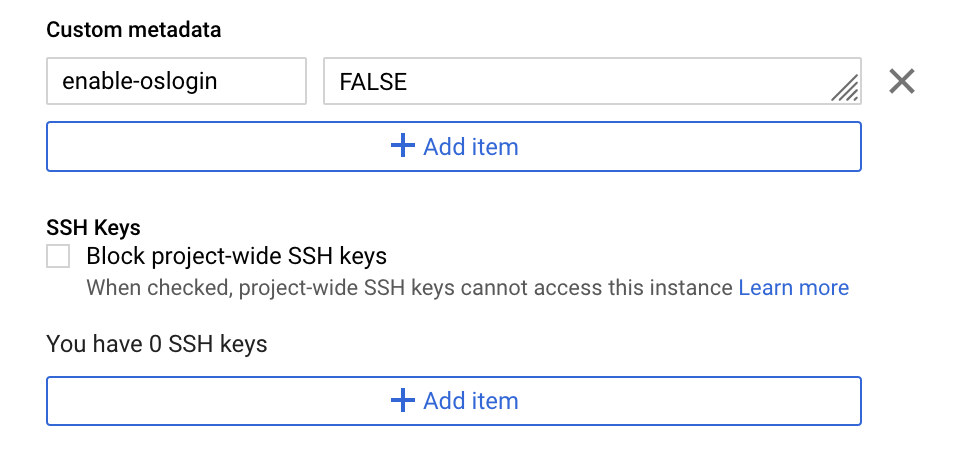
Task: Click "Add item" text in SSH keys button
Action: [470, 401]
